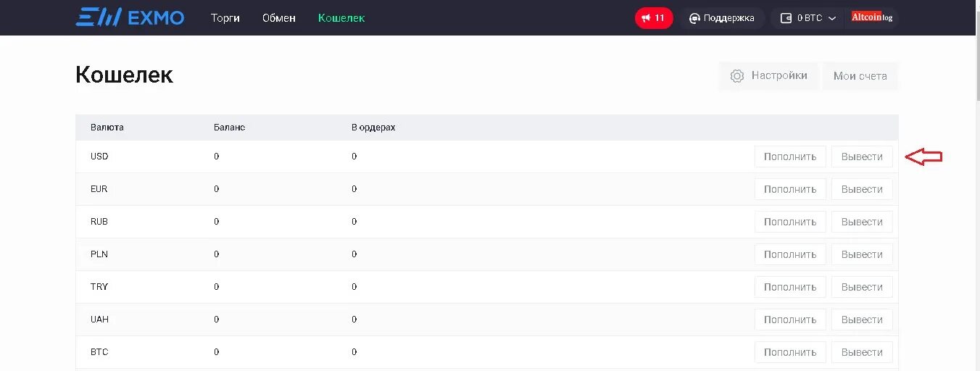The width and height of the screenshot is (980, 371).
Task: Select the Кошелек navigation tab
Action: click(341, 18)
